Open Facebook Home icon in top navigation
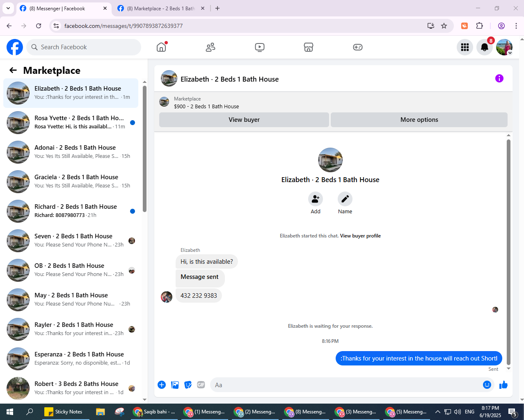 click(161, 47)
